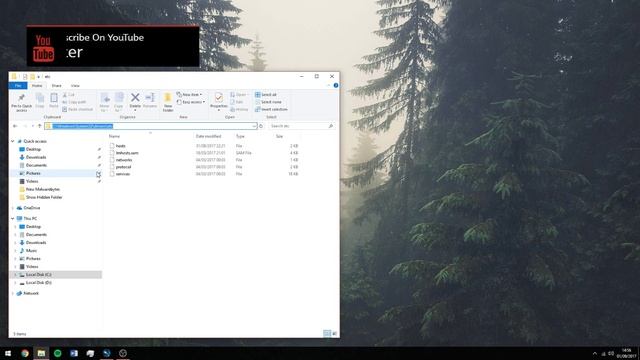
Task: Open Music under This PC
Action: point(31,251)
